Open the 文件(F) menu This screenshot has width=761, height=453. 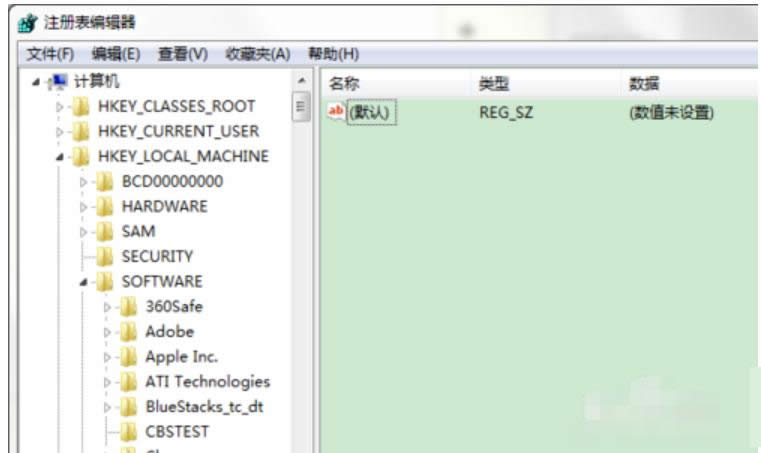pos(50,53)
